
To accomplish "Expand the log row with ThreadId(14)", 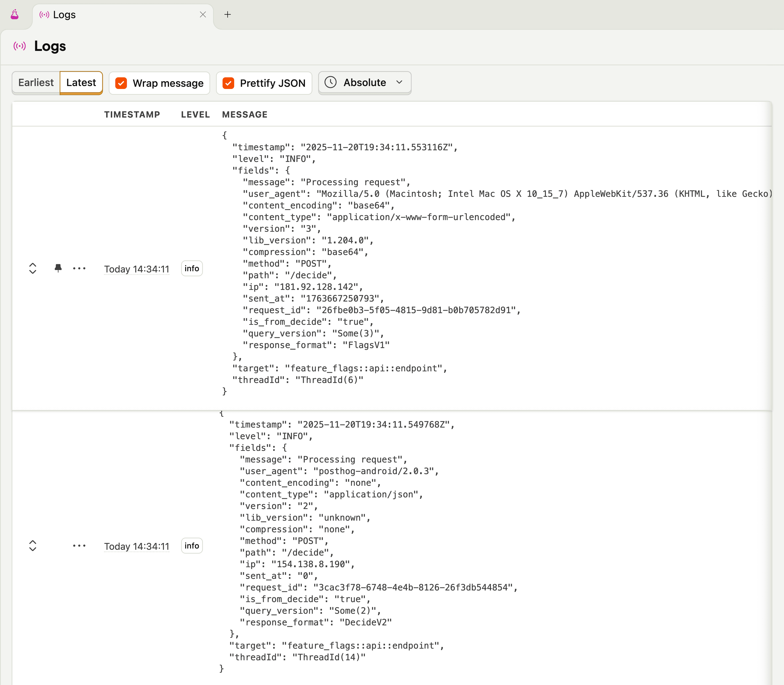I will pyautogui.click(x=33, y=546).
